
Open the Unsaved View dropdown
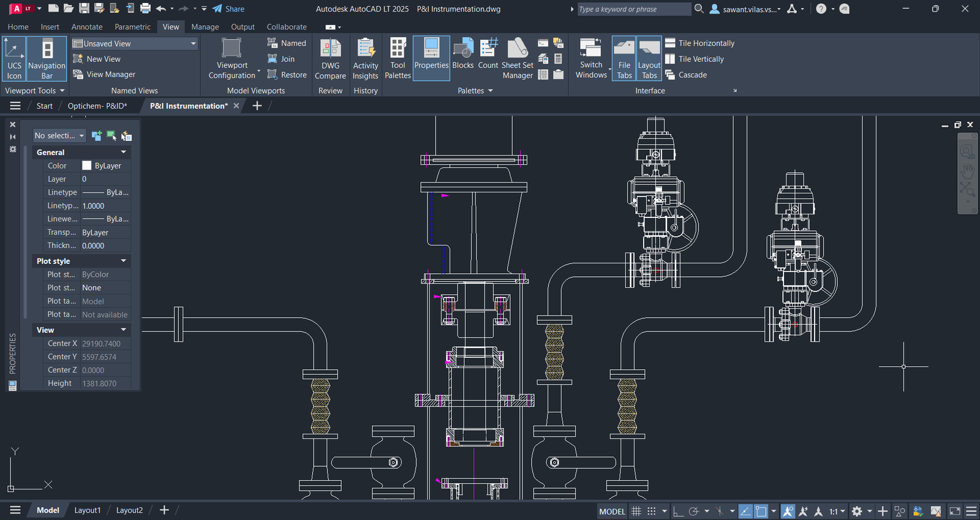click(194, 43)
